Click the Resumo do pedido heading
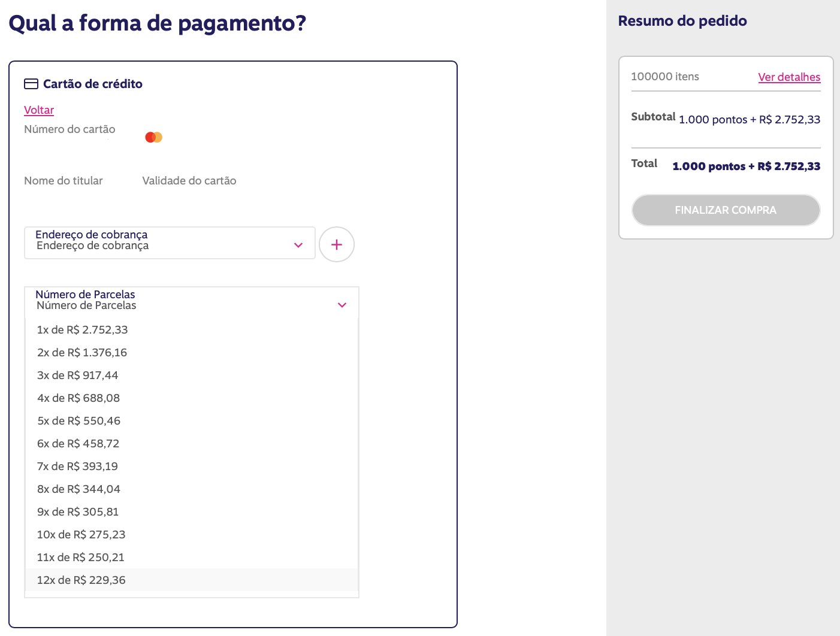Viewport: 840px width, 636px height. (x=682, y=21)
